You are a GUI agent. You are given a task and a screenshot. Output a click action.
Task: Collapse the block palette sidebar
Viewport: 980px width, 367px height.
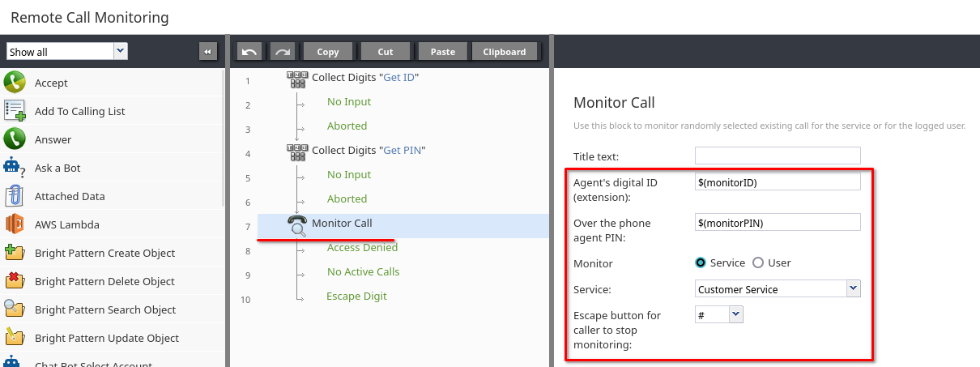coord(208,52)
